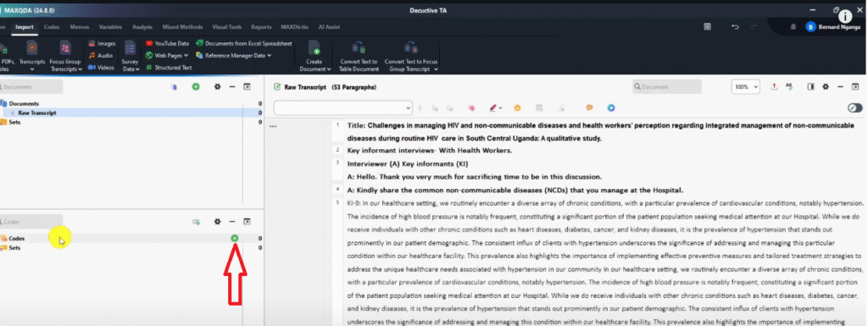Open the code selection combo box
This screenshot has width=868, height=326.
(x=343, y=108)
